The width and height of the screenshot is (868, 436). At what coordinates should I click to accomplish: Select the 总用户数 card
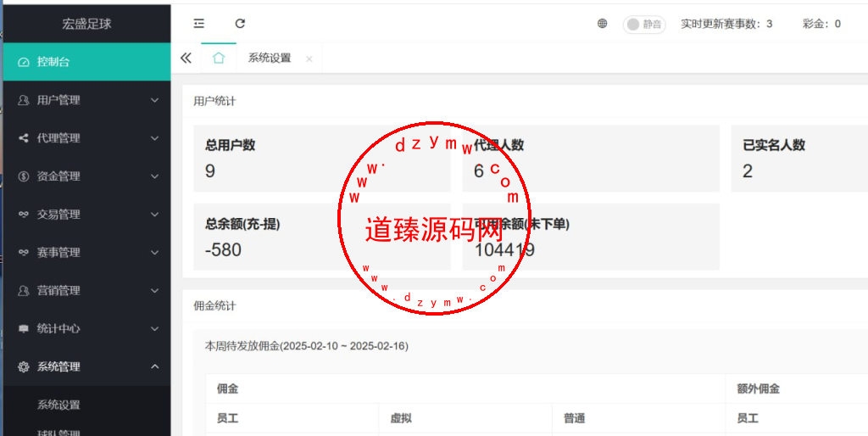tap(321, 159)
